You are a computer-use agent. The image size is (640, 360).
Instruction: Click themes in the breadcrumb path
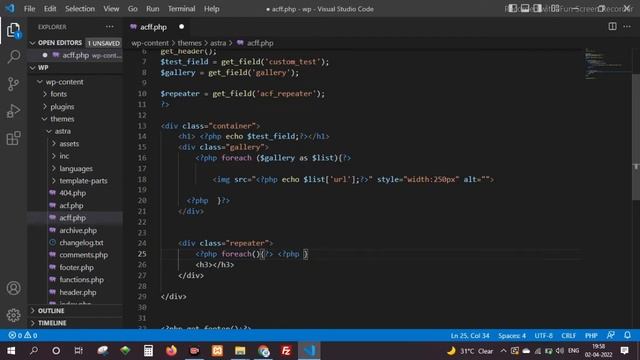point(189,43)
